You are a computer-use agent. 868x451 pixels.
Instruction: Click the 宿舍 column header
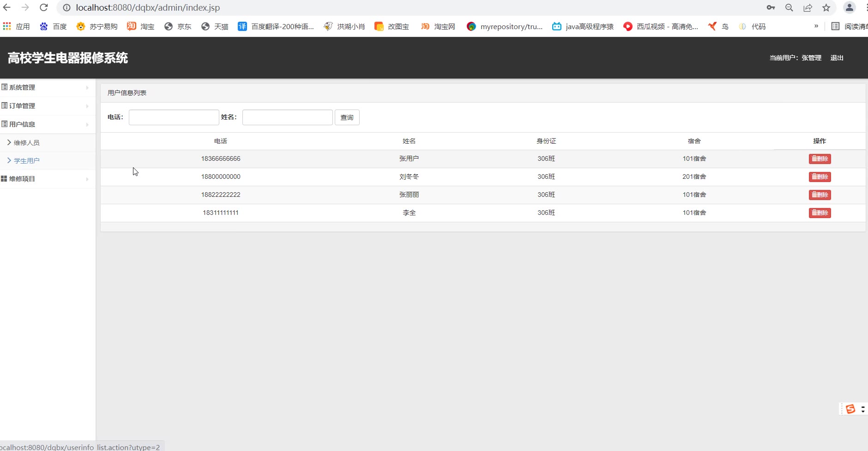(694, 141)
